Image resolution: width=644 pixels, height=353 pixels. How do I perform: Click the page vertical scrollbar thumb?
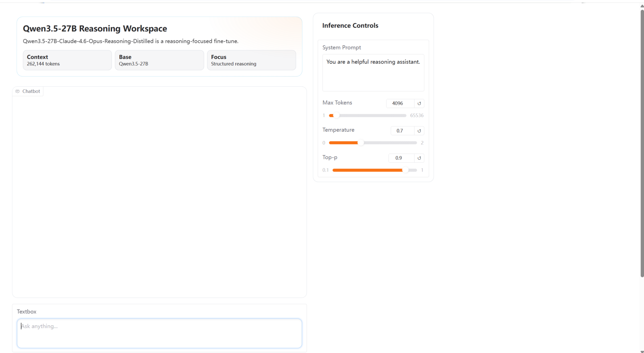pyautogui.click(x=642, y=143)
